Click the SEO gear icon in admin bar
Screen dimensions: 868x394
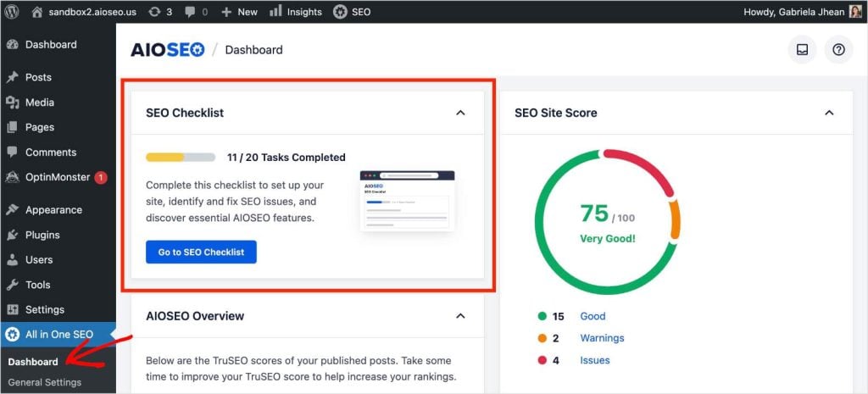tap(341, 12)
